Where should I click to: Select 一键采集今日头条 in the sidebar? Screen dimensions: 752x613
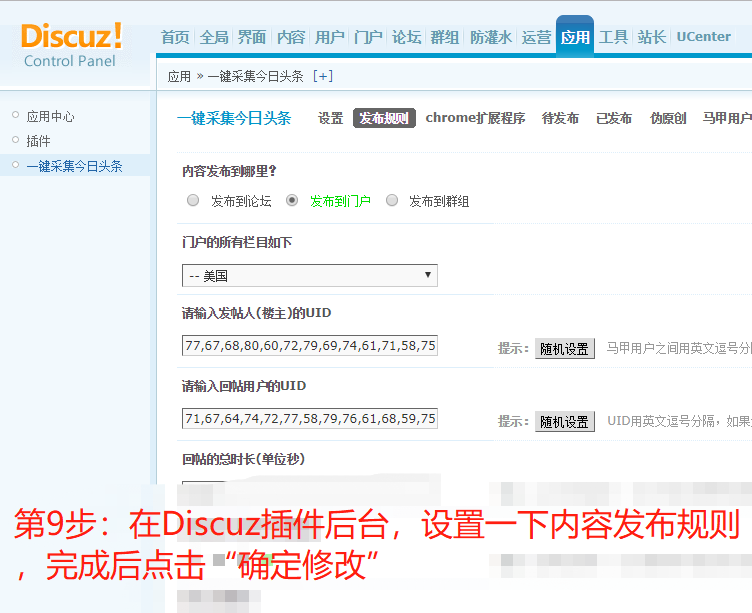(x=74, y=166)
